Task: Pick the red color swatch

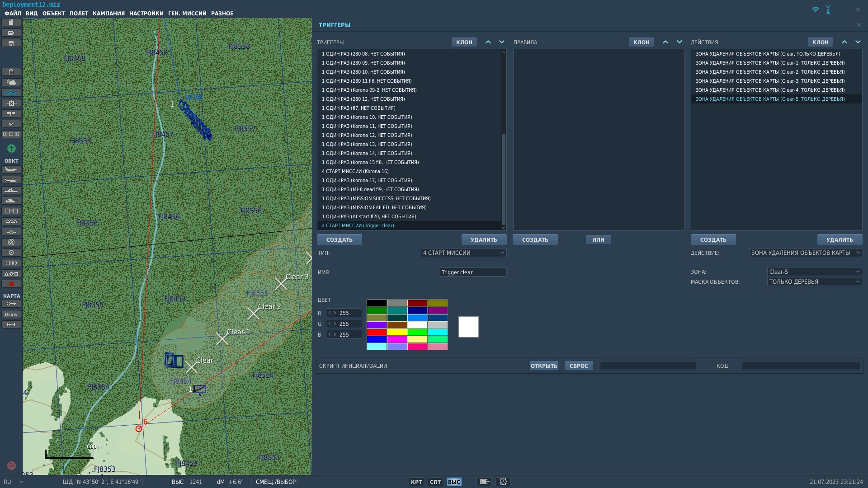Action: click(x=377, y=332)
